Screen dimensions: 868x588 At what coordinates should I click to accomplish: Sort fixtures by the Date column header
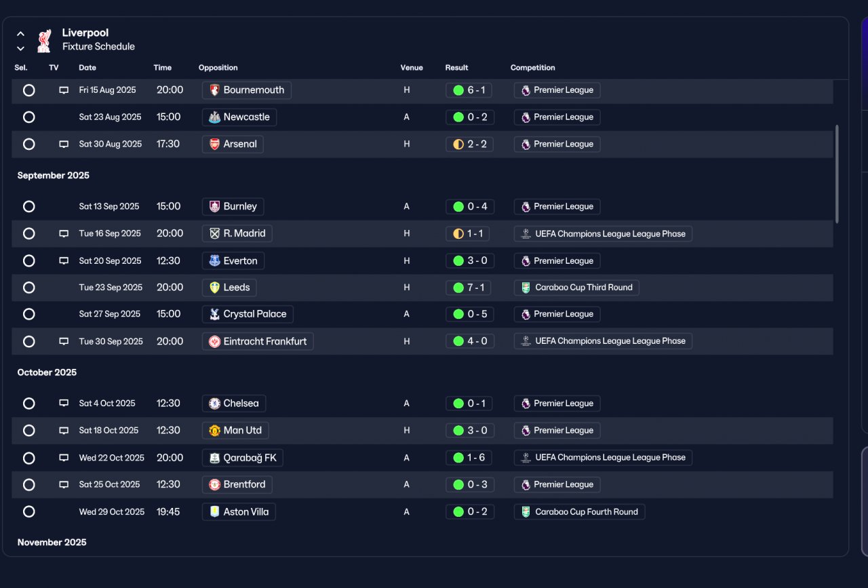[x=87, y=68]
